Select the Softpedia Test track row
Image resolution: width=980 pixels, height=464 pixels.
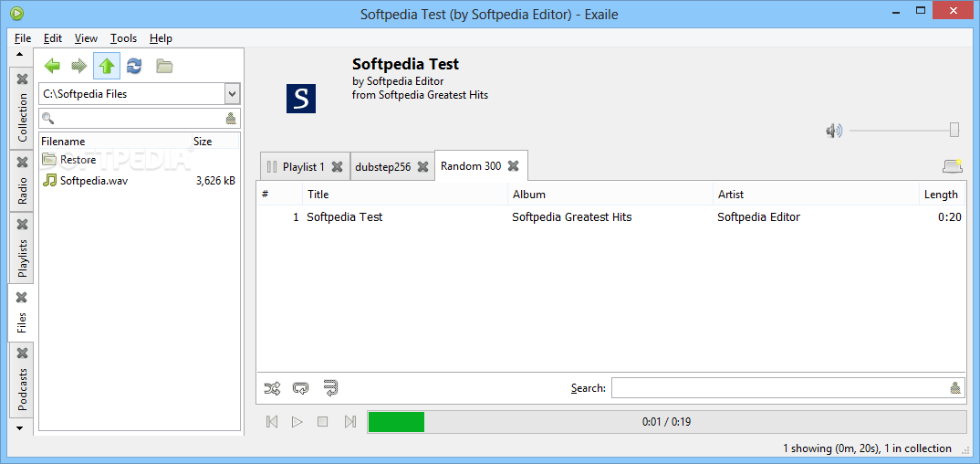coord(610,217)
